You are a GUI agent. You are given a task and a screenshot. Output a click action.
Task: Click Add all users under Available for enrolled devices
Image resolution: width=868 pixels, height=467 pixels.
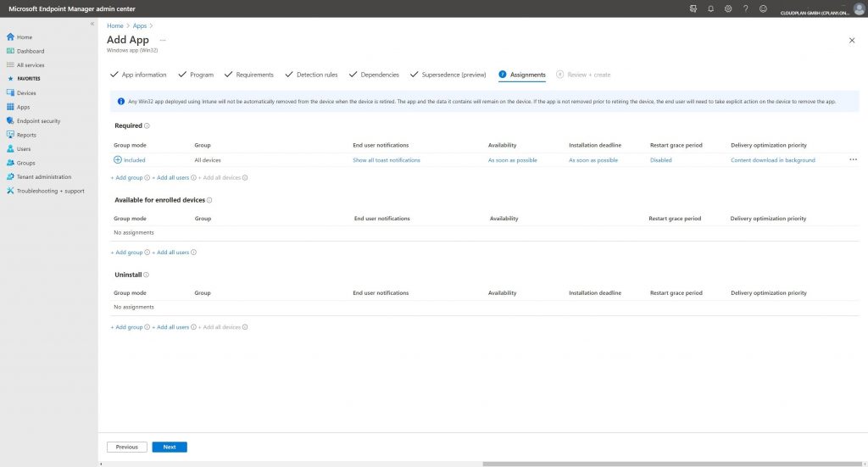click(171, 253)
